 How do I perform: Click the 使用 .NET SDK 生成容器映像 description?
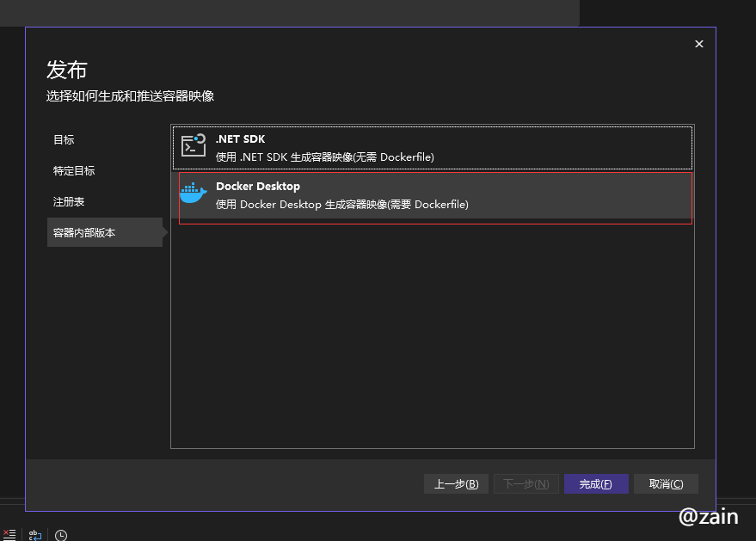(x=324, y=157)
